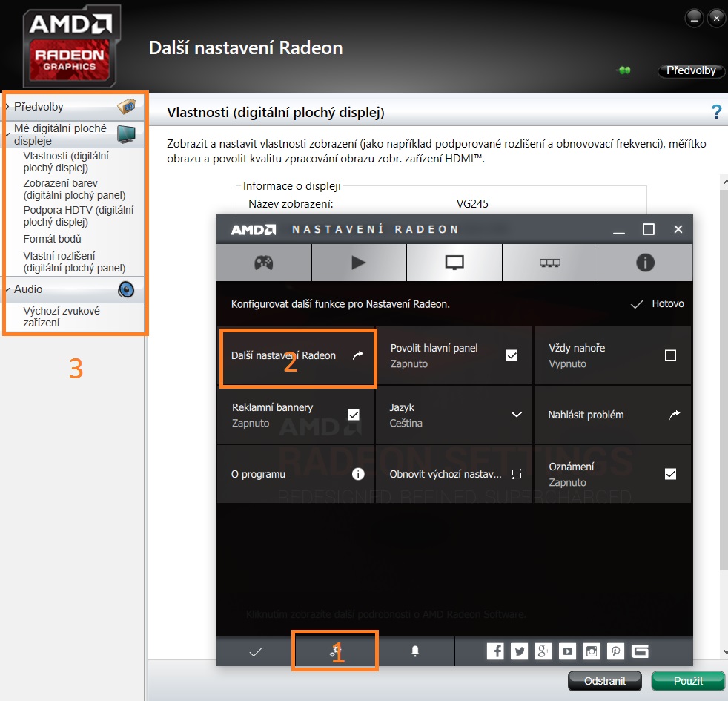Select Podpora HDTV (digitální plochý displej)
Image resolution: width=728 pixels, height=701 pixels.
tap(79, 216)
